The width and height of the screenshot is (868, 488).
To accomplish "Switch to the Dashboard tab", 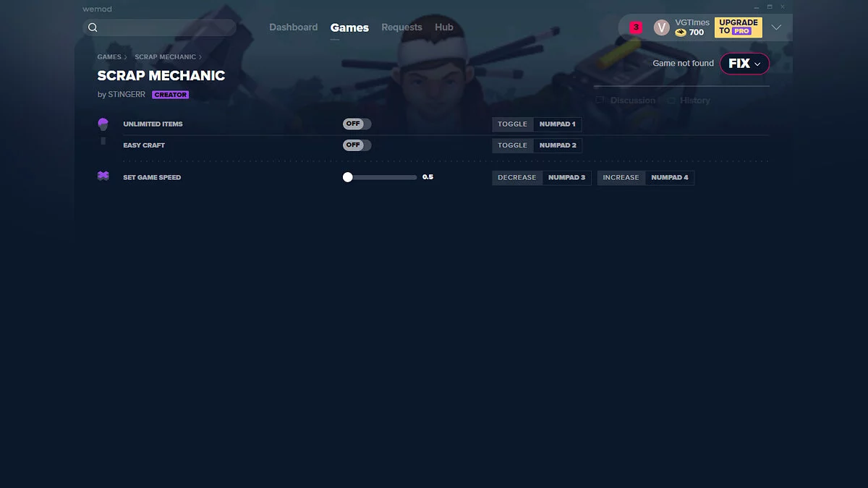I will coord(293,27).
